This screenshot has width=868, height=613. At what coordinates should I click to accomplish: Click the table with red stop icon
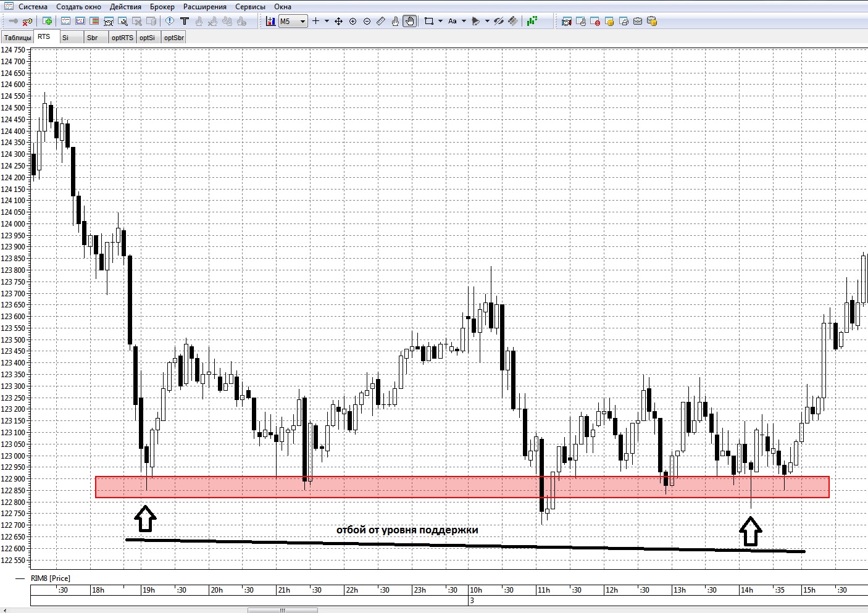click(x=595, y=22)
